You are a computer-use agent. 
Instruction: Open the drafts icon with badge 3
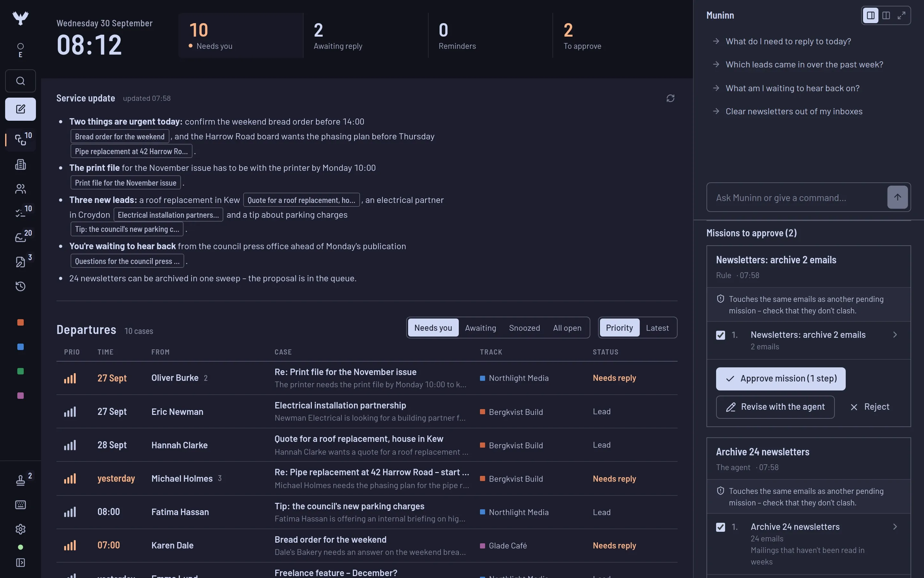tap(20, 262)
